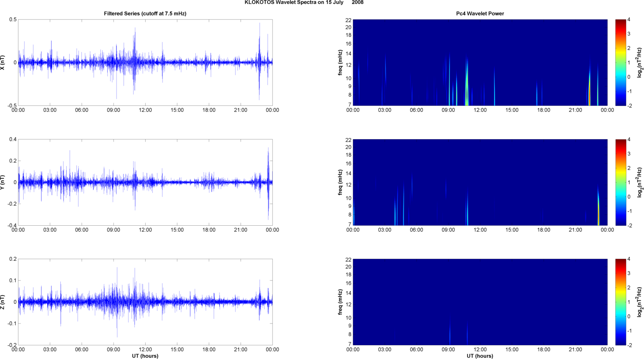Image resolution: width=644 pixels, height=359 pixels.
Task: Click the Y (nT) axis label
Action: point(3,182)
